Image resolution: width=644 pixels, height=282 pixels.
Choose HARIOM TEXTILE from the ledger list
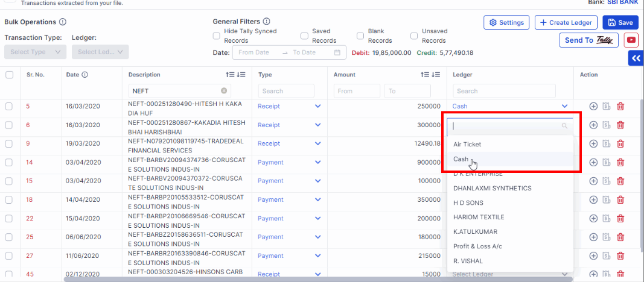click(x=479, y=217)
